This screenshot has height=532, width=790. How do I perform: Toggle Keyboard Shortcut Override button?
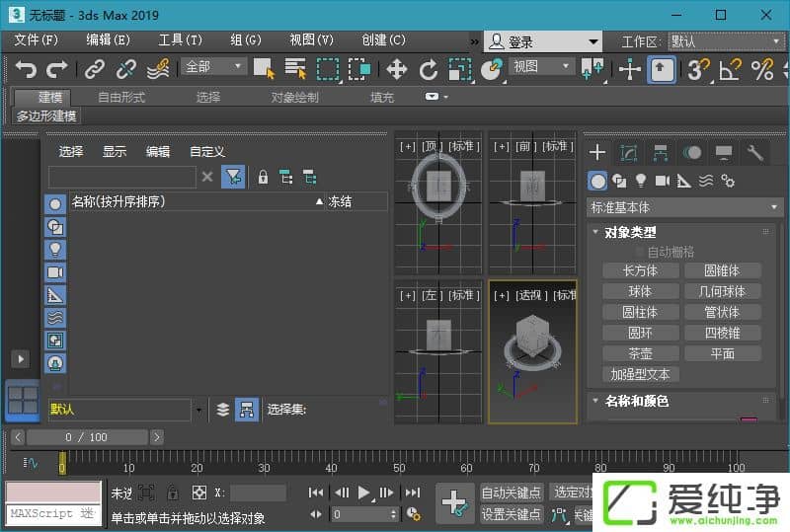661,69
